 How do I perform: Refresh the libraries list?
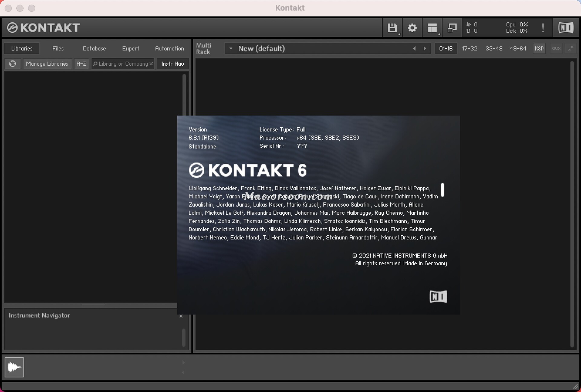(x=12, y=64)
